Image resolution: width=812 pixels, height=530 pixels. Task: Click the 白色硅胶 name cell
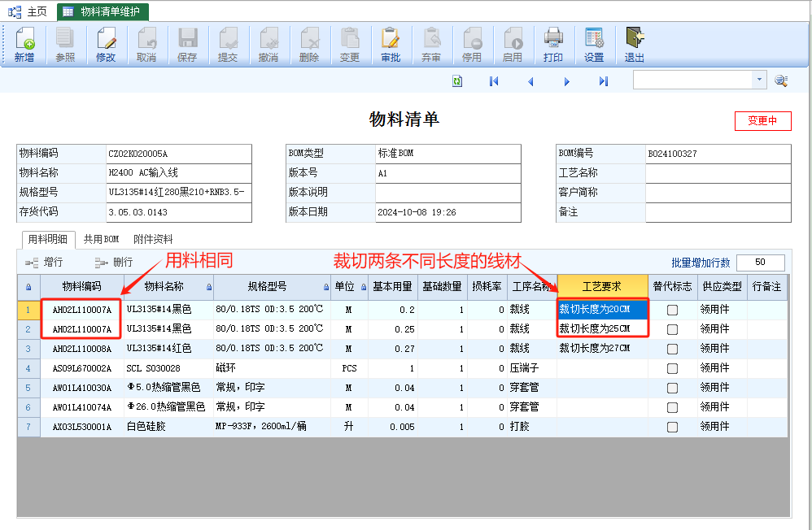pos(168,427)
